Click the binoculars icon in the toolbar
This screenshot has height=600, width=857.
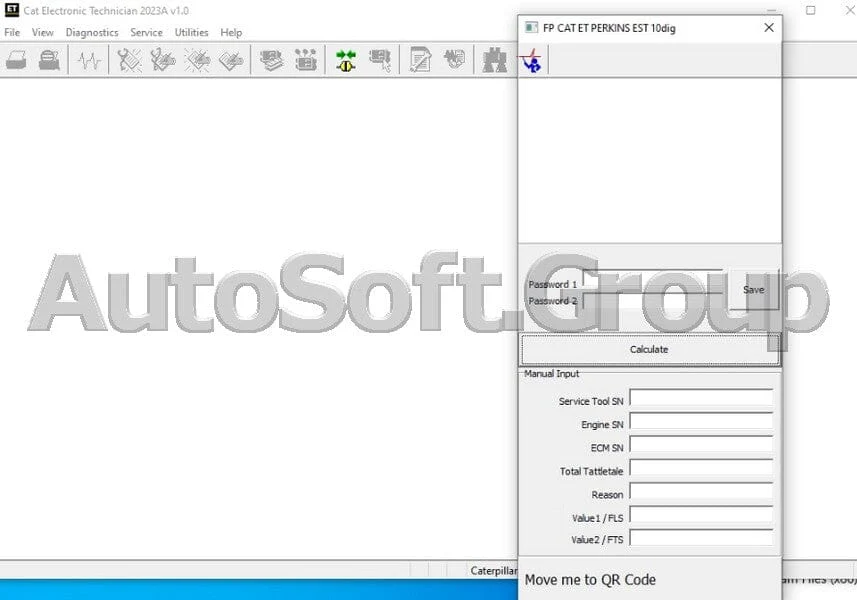494,61
